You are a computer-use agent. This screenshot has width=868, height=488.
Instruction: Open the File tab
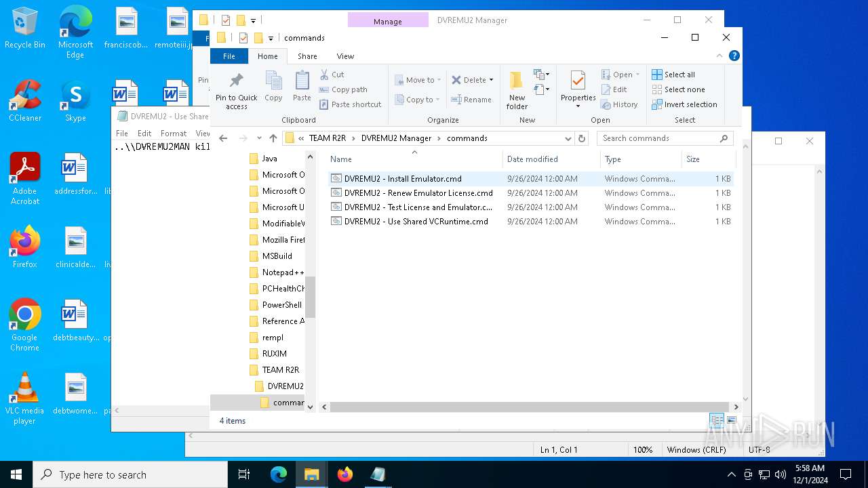[229, 56]
